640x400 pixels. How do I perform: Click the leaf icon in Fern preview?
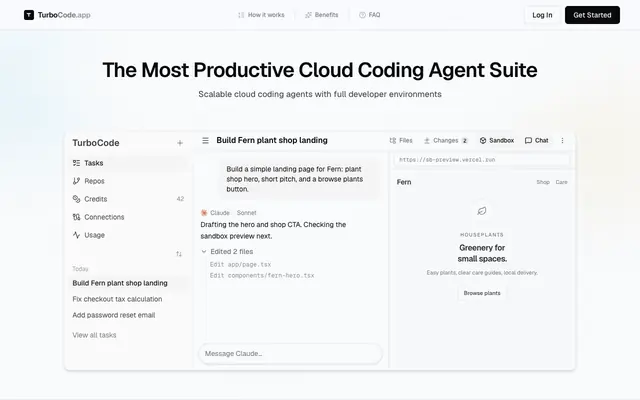tap(482, 211)
